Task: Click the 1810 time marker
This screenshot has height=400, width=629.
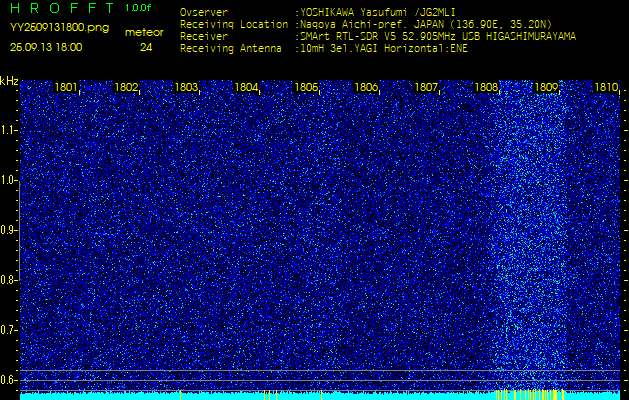Action: pos(605,88)
